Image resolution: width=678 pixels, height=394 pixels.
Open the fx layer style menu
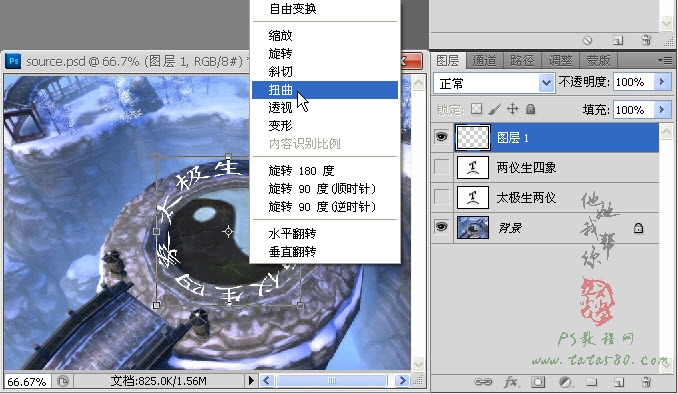[512, 382]
